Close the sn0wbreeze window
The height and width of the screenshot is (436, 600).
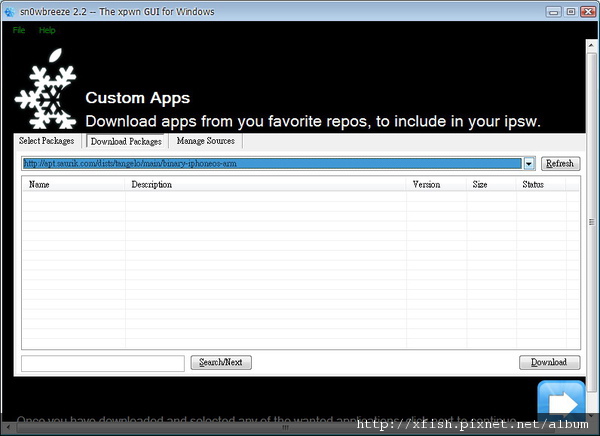coord(588,12)
